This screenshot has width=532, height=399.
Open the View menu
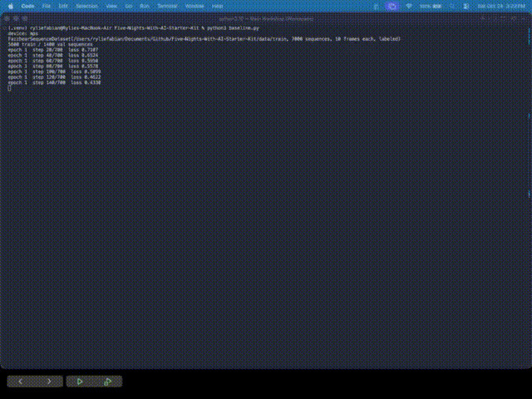pyautogui.click(x=111, y=6)
